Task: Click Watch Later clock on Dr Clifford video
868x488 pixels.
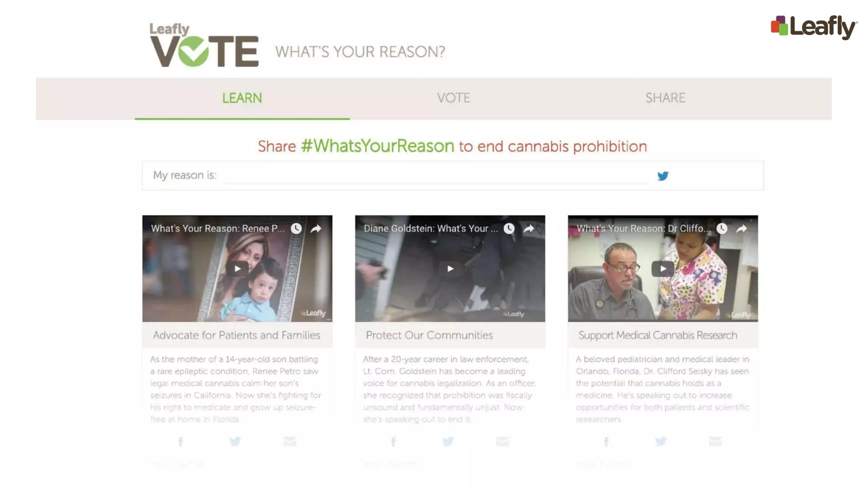Action: point(722,229)
